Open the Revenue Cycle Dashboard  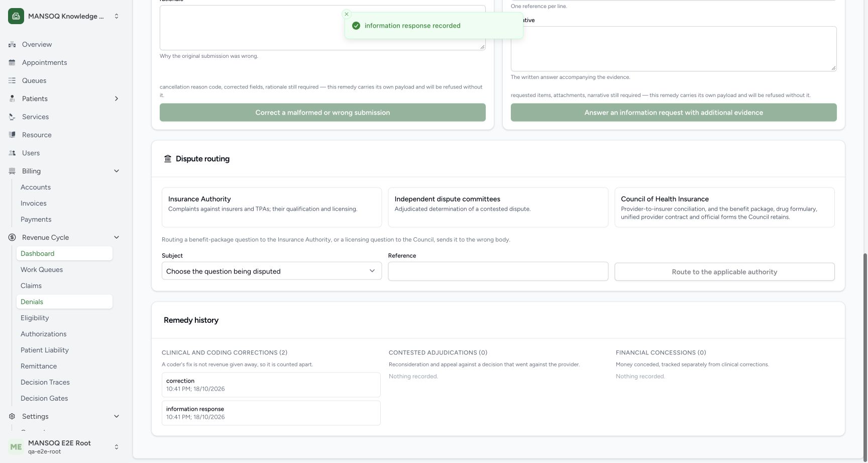(64, 253)
